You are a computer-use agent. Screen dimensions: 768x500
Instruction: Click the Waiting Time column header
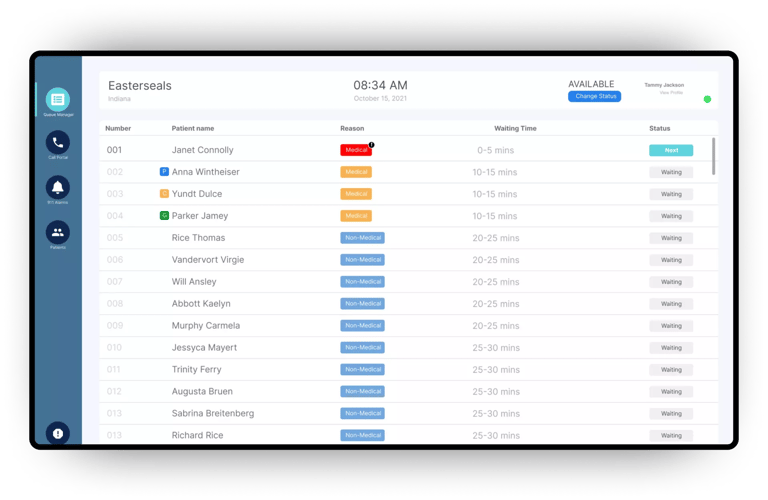(x=515, y=128)
